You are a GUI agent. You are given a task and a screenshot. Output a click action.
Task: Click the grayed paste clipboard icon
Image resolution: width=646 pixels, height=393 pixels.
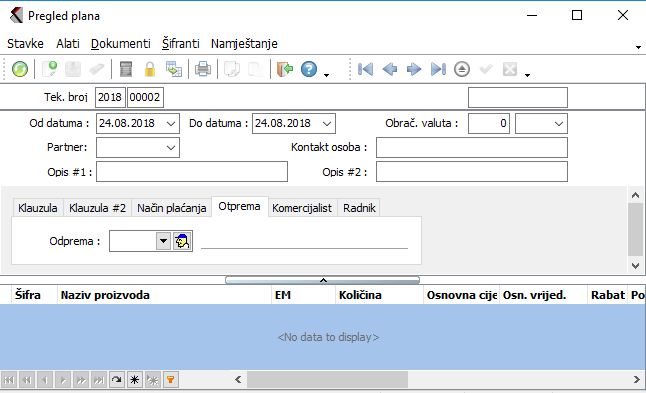tap(255, 69)
